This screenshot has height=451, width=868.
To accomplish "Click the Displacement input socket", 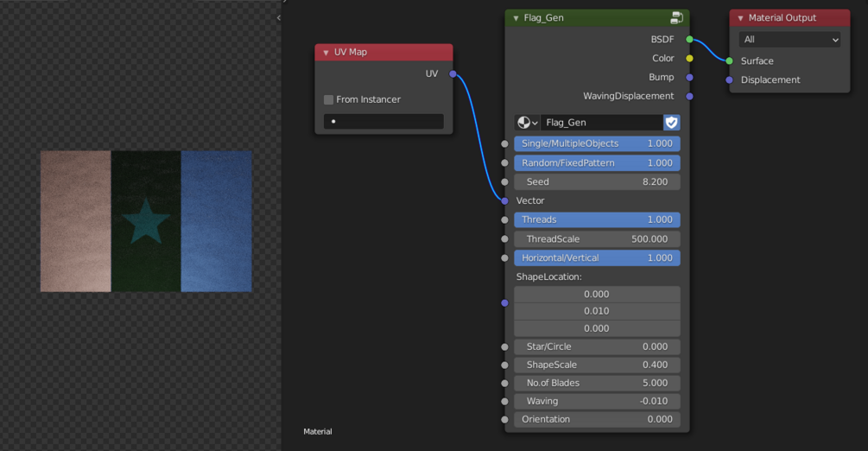I will [729, 79].
